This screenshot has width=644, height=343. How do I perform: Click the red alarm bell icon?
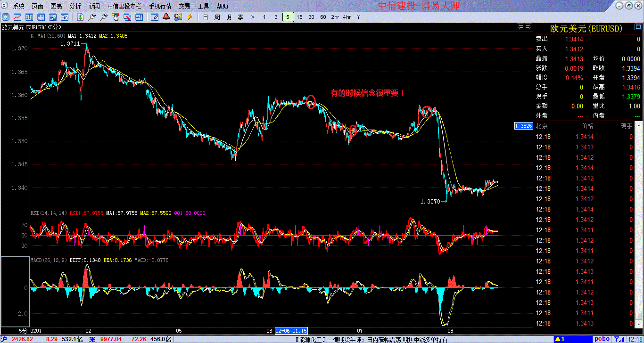click(166, 17)
